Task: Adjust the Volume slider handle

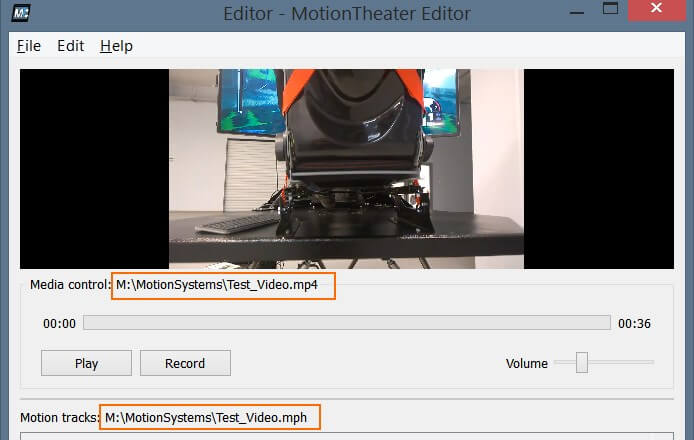Action: pyautogui.click(x=582, y=363)
